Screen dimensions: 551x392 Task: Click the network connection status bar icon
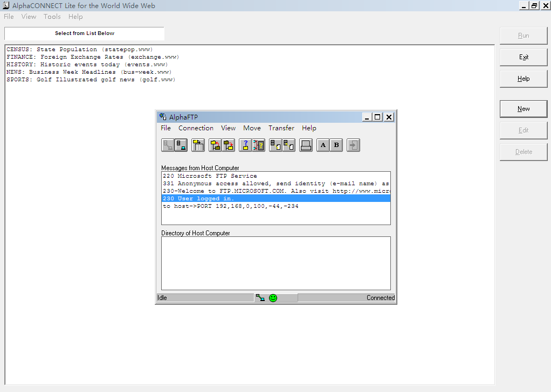coord(260,298)
